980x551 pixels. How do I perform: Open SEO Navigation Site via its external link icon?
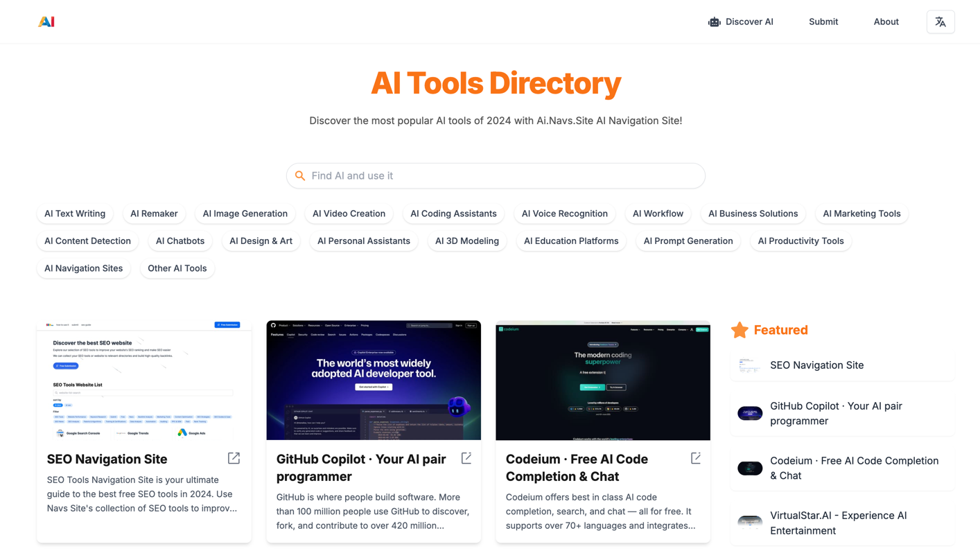(x=233, y=458)
